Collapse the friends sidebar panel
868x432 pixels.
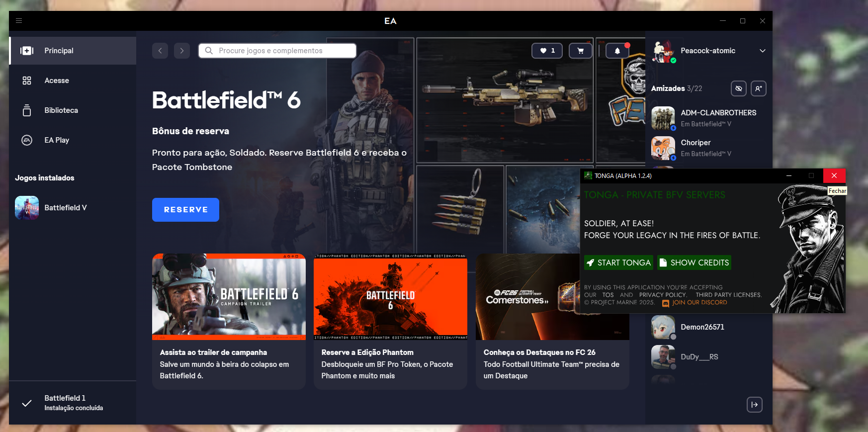pyautogui.click(x=754, y=405)
